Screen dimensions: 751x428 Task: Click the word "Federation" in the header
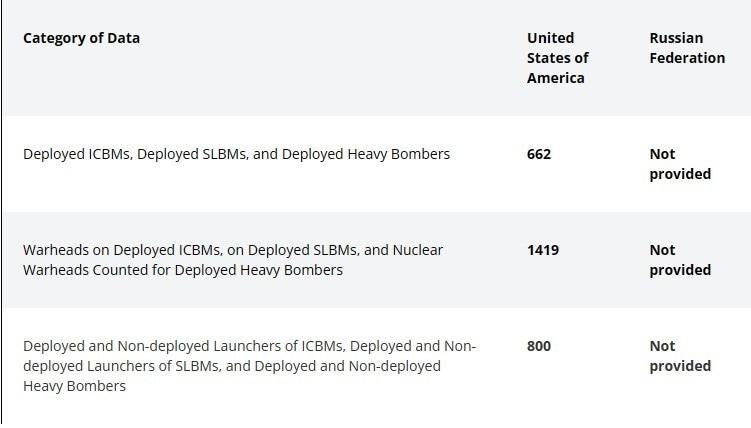[687, 58]
